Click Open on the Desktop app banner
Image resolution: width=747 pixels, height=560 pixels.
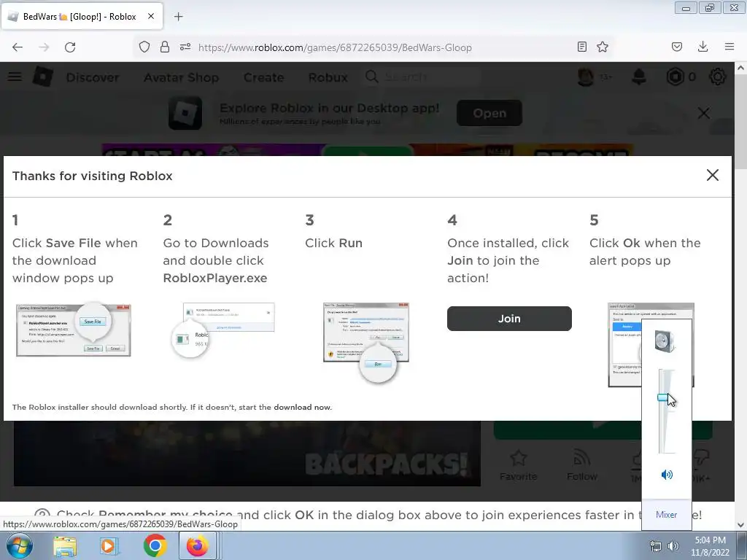tap(489, 113)
